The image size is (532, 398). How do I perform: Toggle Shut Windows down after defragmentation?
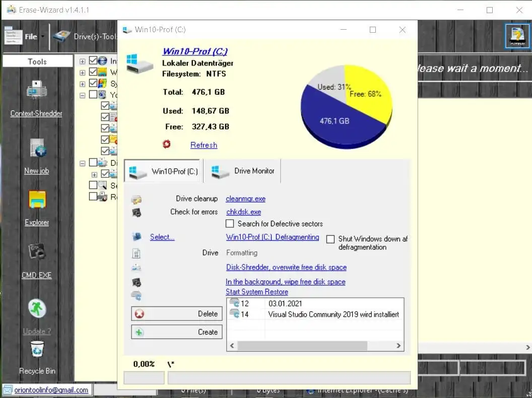[330, 239]
